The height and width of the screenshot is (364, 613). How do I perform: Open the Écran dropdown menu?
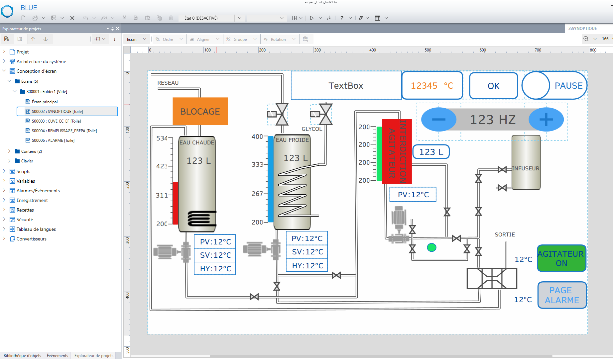[136, 39]
